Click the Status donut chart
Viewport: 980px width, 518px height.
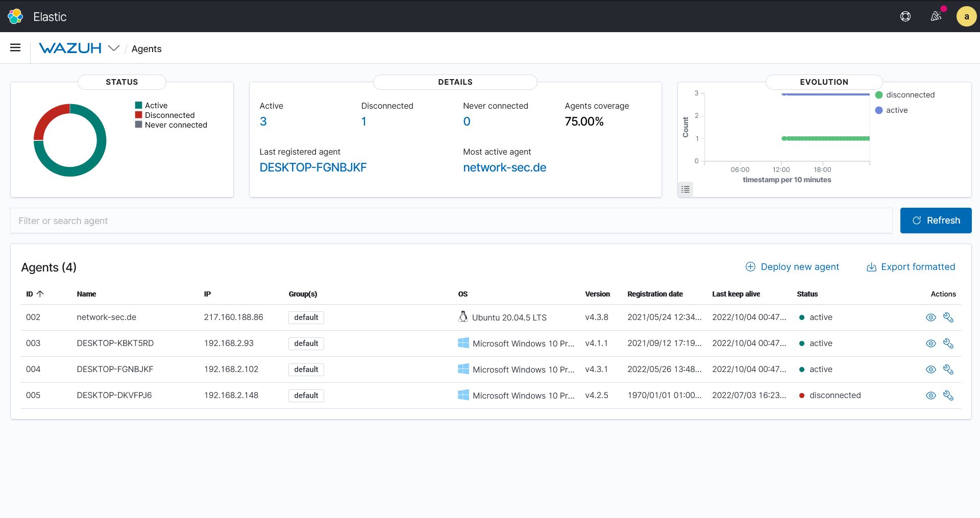[70, 140]
